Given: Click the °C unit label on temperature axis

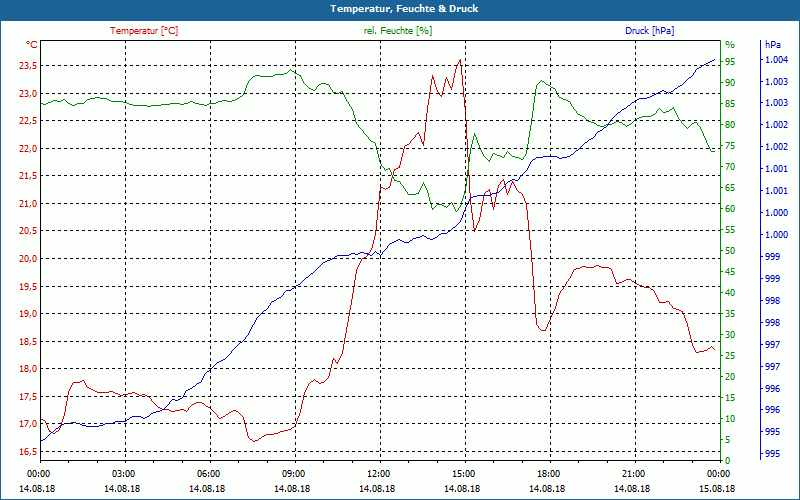Looking at the screenshot, I should [x=31, y=45].
